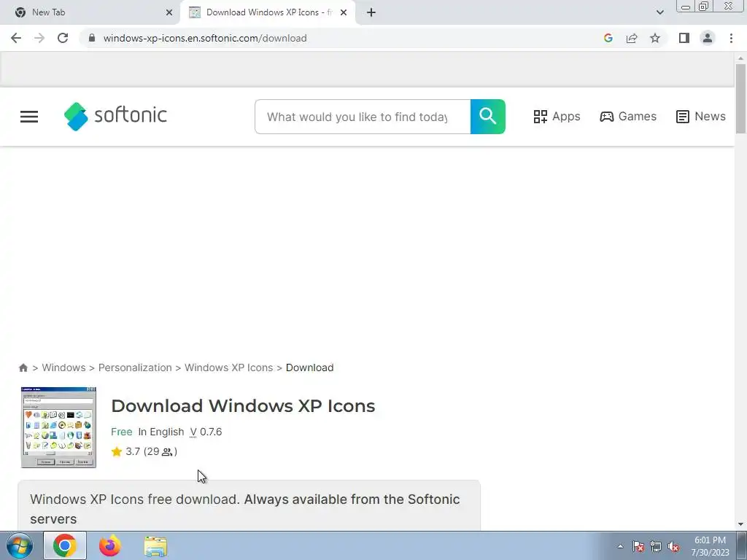
Task: Click the Download Windows XP Icons heading
Action: [x=243, y=405]
